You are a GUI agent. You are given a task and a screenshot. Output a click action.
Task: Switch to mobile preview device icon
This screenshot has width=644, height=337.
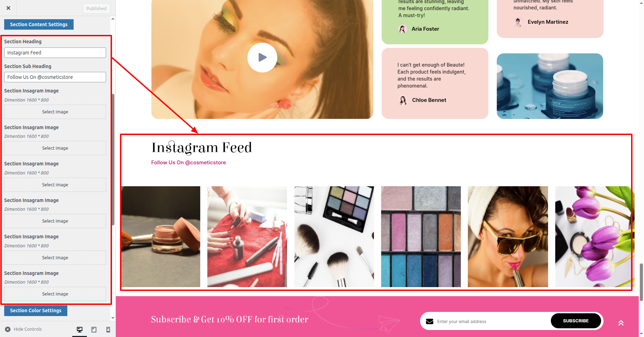108,329
